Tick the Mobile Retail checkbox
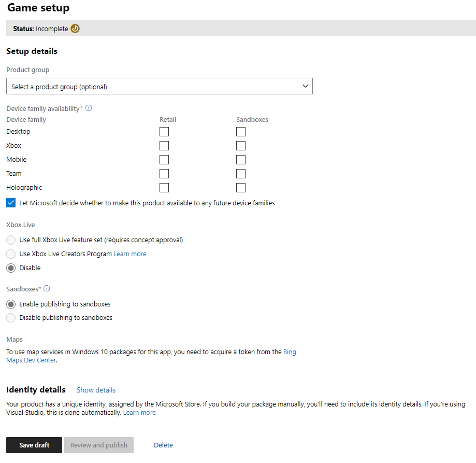Screen dimensions: 476x463 click(164, 160)
